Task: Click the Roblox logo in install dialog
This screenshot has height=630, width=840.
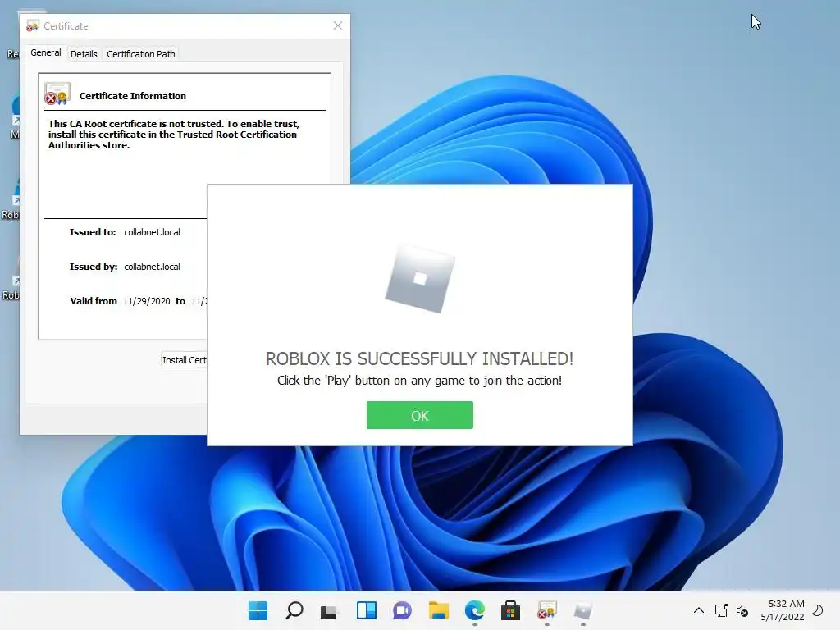Action: click(x=420, y=279)
